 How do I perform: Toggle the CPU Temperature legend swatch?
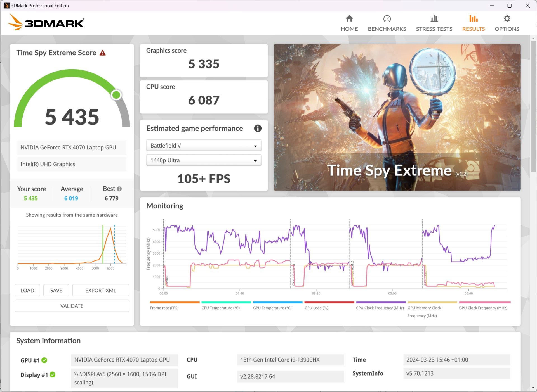coord(226,302)
